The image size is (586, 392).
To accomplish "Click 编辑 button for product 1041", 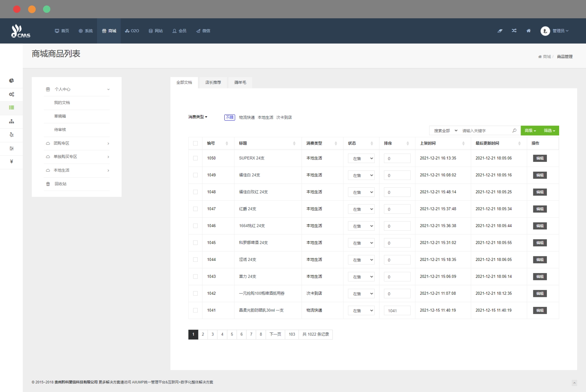I will coord(540,310).
